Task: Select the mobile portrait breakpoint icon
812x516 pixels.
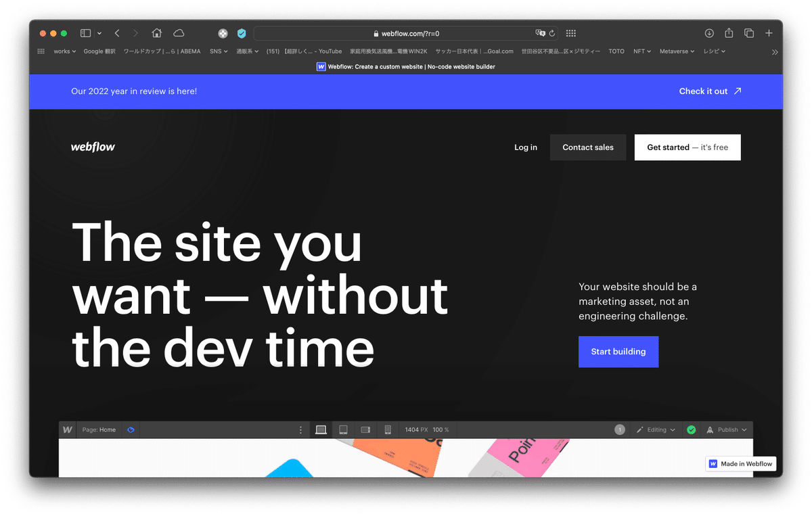Action: [x=388, y=429]
